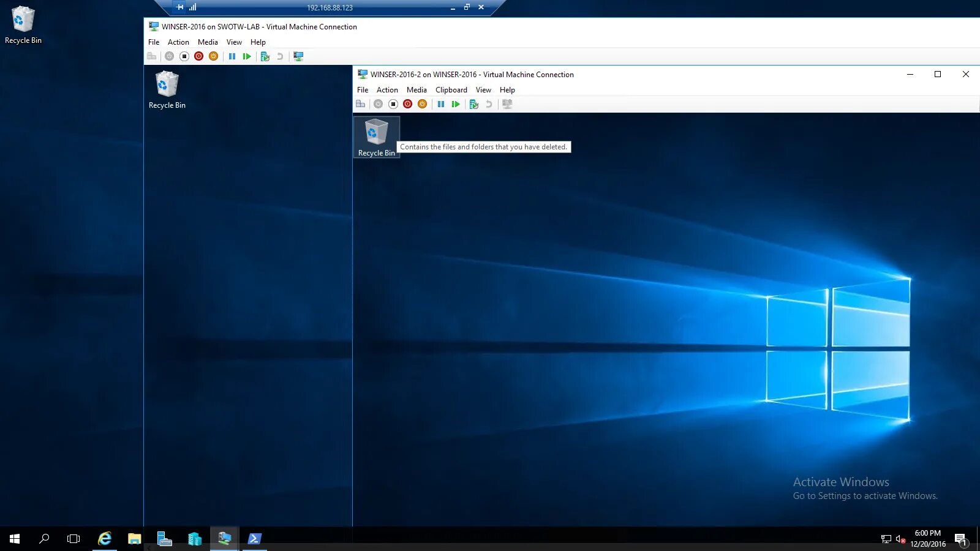
Task: Create a checkpoint of WINSER-2016-2
Action: coord(474,104)
